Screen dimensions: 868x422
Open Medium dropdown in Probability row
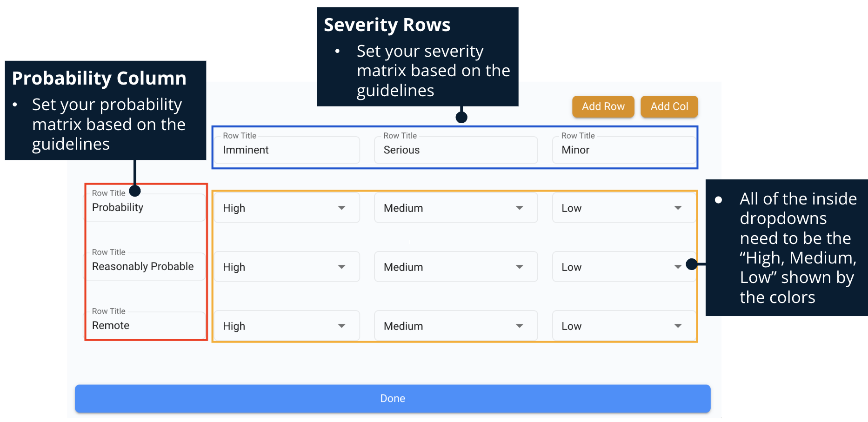[455, 208]
